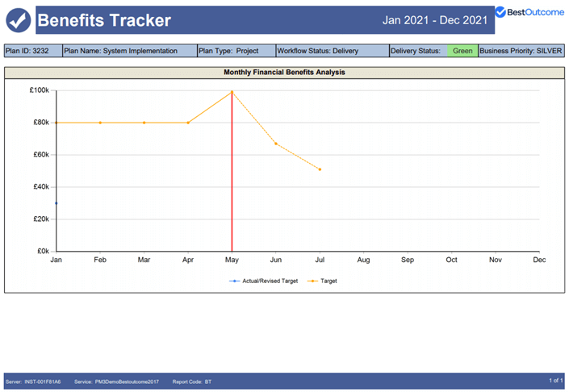Click the Benefits Tracker title text
569x392 pixels.
pyautogui.click(x=104, y=20)
